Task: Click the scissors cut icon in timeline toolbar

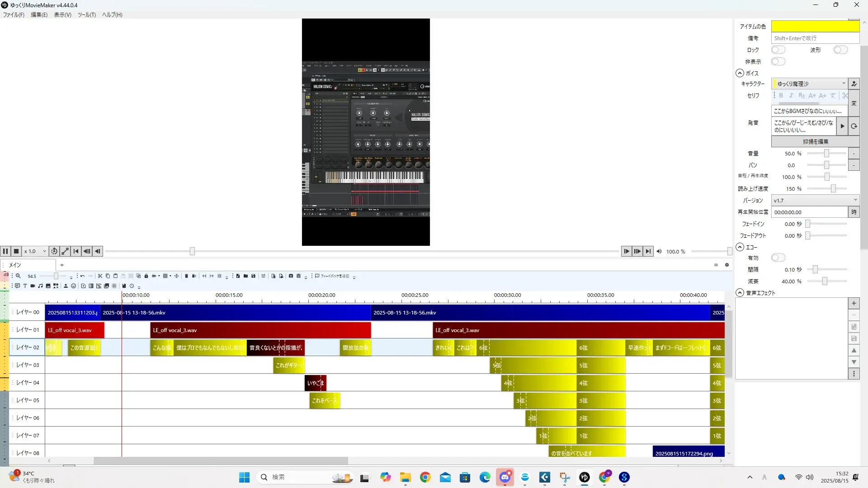Action: tap(100, 276)
